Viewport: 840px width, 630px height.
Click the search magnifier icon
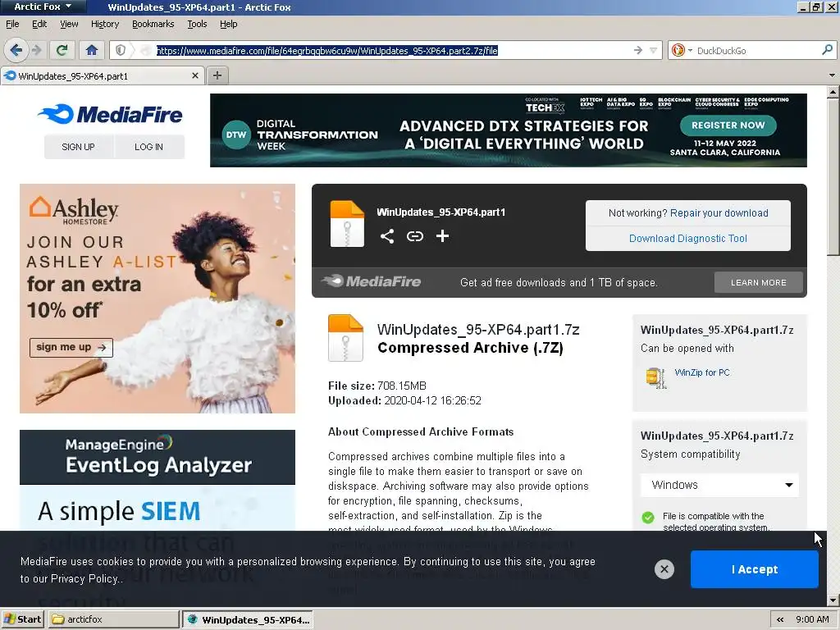pyautogui.click(x=827, y=50)
